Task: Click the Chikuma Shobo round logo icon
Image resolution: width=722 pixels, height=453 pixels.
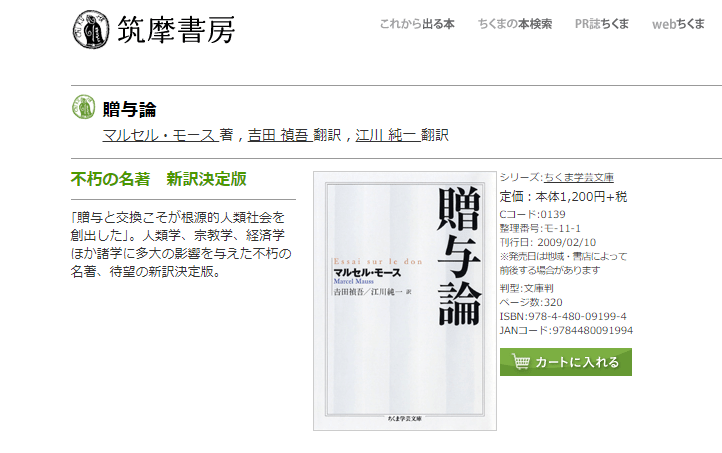Action: coord(91,29)
